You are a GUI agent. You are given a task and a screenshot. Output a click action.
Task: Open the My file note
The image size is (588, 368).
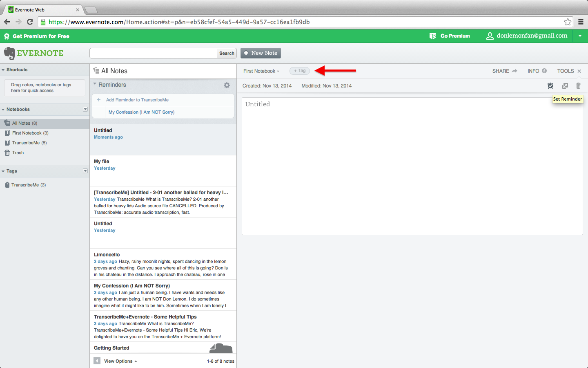click(163, 171)
